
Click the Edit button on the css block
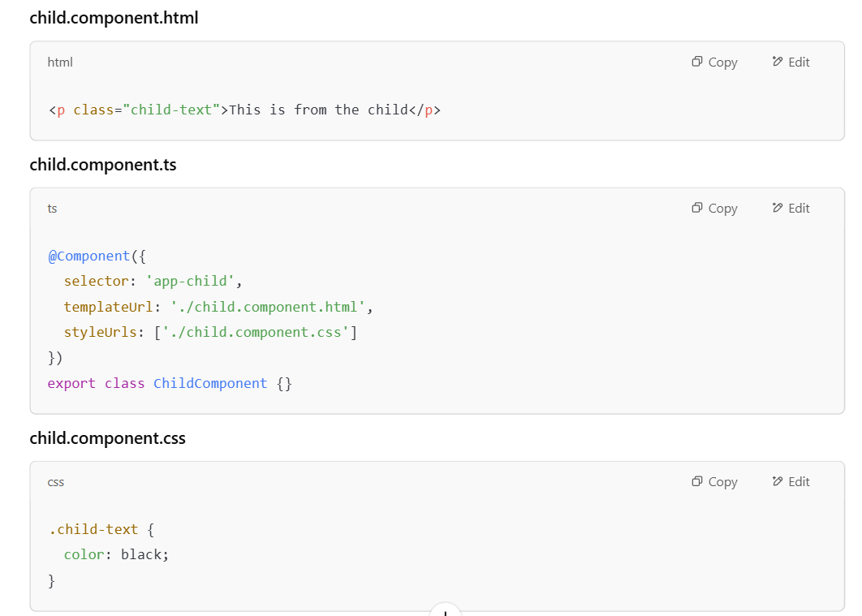(x=790, y=481)
